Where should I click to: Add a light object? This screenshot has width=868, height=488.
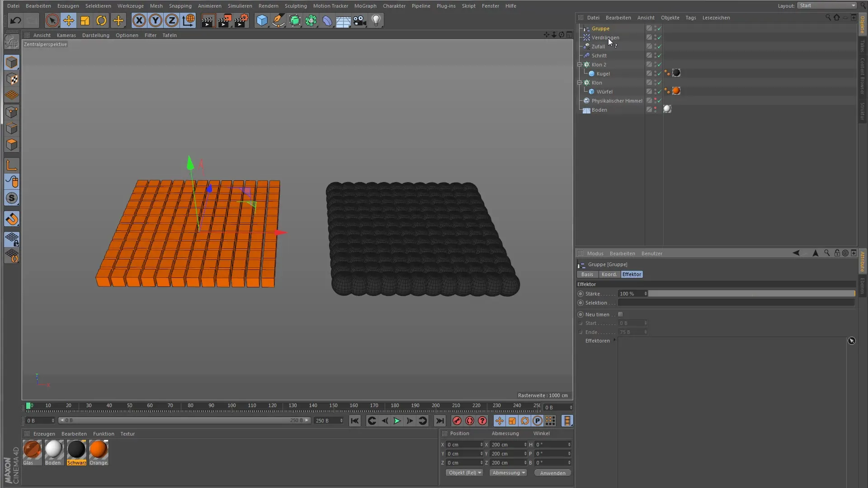click(376, 20)
